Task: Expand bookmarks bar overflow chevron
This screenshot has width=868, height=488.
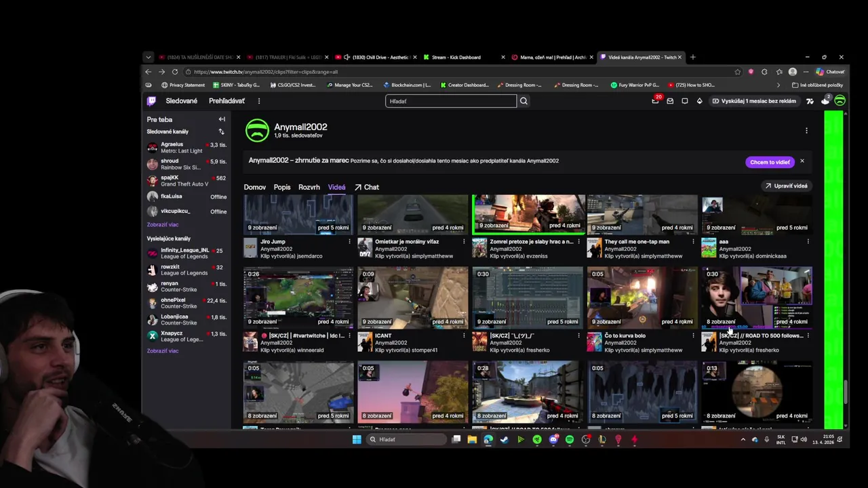Action: [778, 85]
